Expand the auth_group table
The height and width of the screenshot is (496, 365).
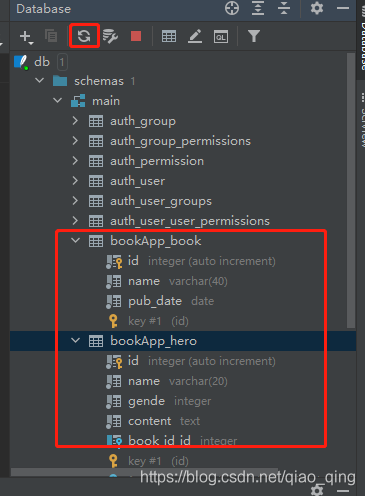tap(75, 121)
